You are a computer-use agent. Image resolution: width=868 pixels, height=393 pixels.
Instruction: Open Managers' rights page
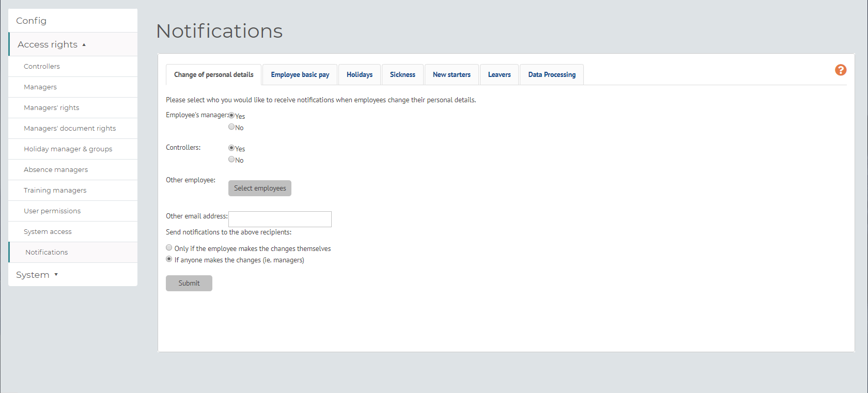point(73,107)
